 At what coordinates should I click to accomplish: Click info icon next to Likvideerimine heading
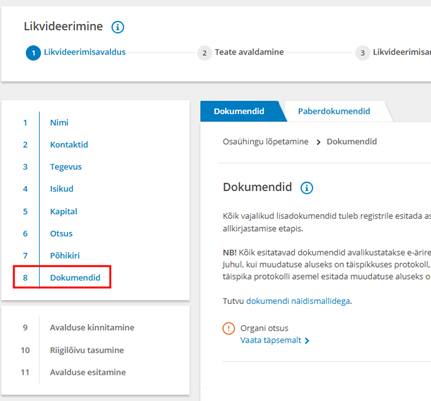pos(118,27)
